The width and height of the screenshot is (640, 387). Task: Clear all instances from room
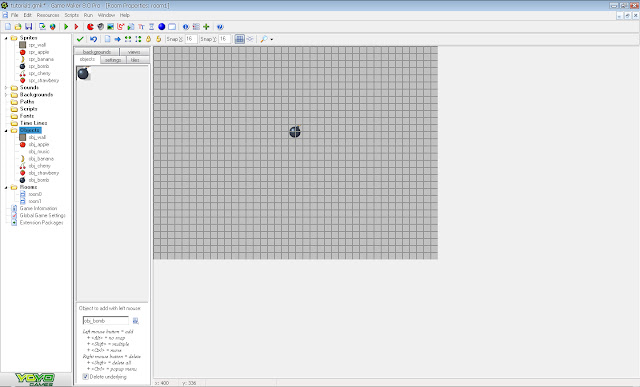pos(107,39)
